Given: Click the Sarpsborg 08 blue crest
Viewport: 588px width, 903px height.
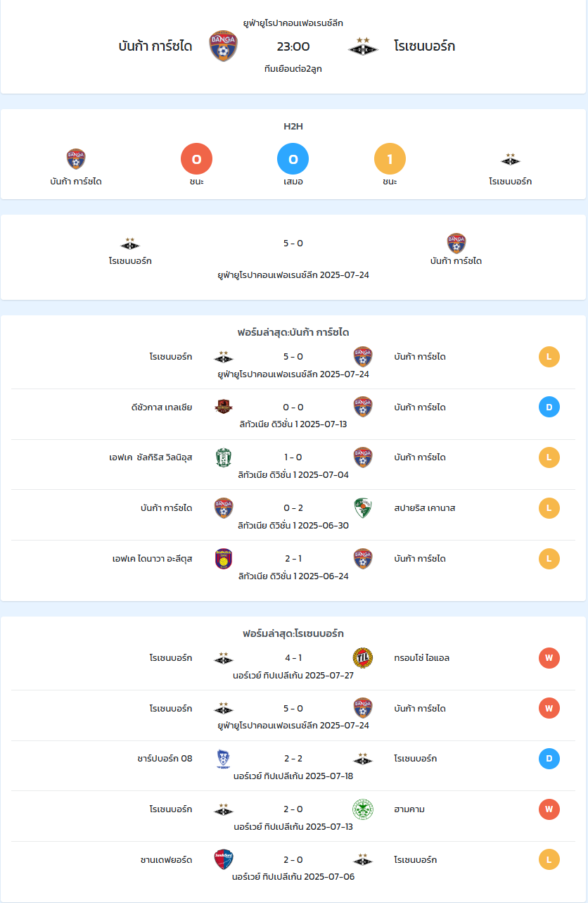Looking at the screenshot, I should point(224,759).
